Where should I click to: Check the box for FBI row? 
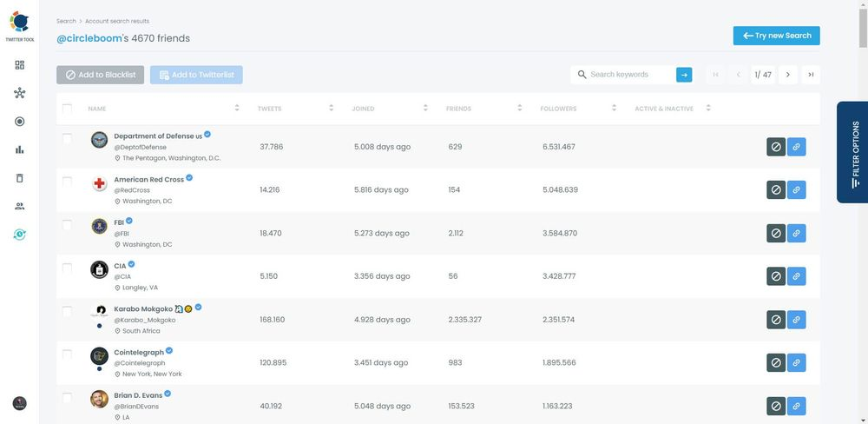pos(67,225)
